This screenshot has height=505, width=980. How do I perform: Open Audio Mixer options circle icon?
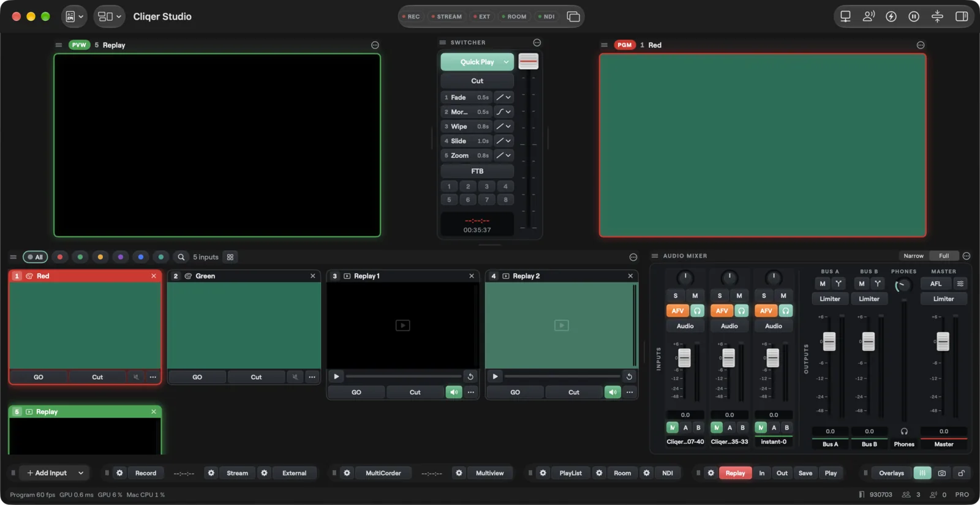point(967,256)
